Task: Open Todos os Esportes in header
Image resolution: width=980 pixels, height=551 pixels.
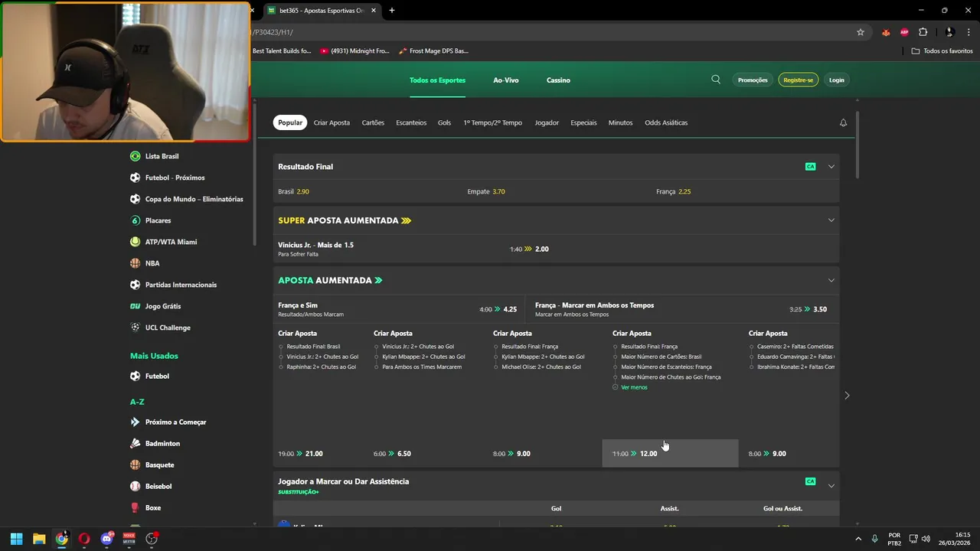Action: (x=437, y=80)
